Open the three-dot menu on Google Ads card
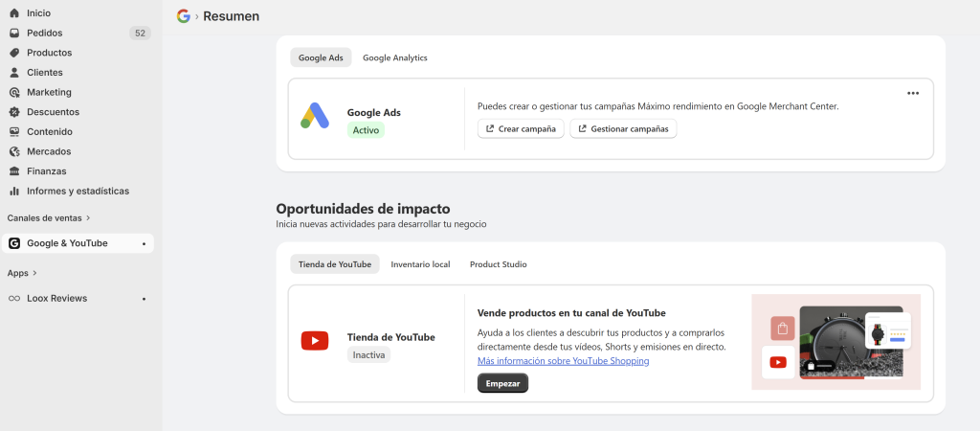Image resolution: width=980 pixels, height=431 pixels. pyautogui.click(x=912, y=93)
